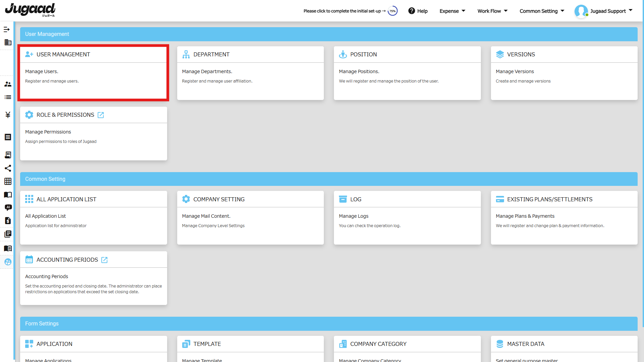Open the ROLE & PERMISSIONS card title

point(65,115)
